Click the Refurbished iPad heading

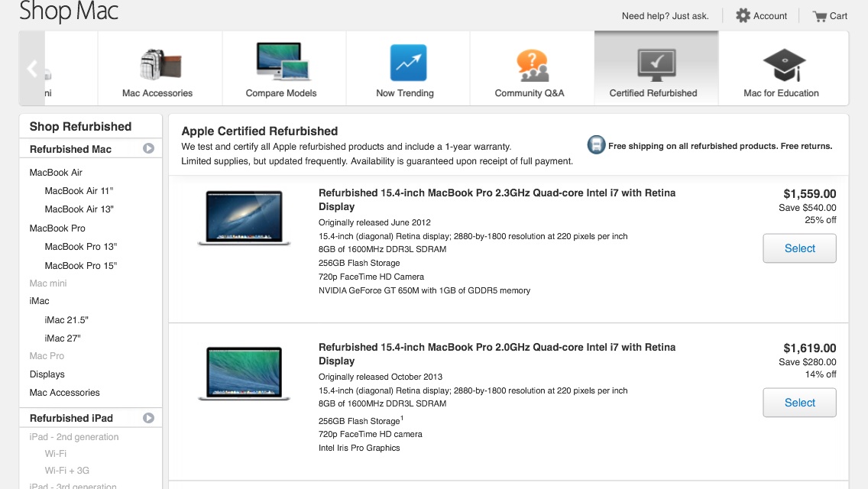click(71, 418)
